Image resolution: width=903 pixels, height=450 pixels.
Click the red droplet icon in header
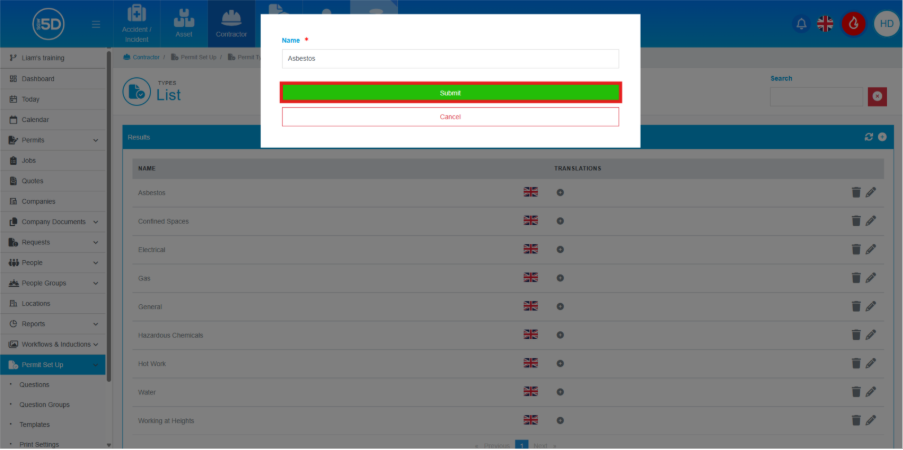pos(853,24)
